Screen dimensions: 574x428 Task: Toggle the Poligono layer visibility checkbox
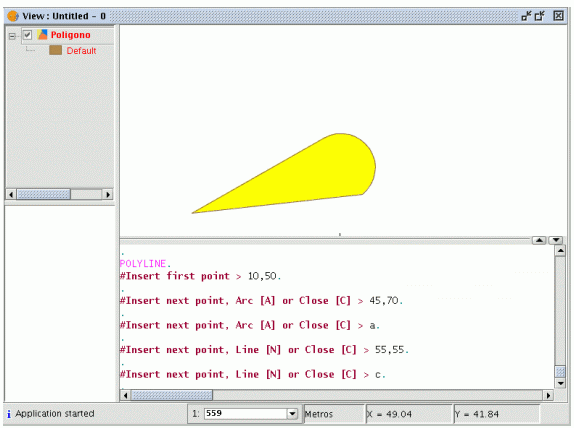(x=27, y=35)
